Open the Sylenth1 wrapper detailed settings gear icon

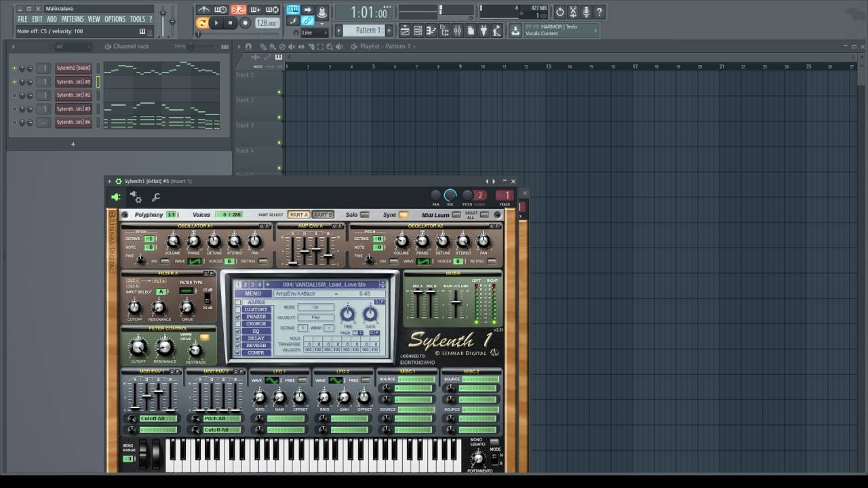coord(136,197)
